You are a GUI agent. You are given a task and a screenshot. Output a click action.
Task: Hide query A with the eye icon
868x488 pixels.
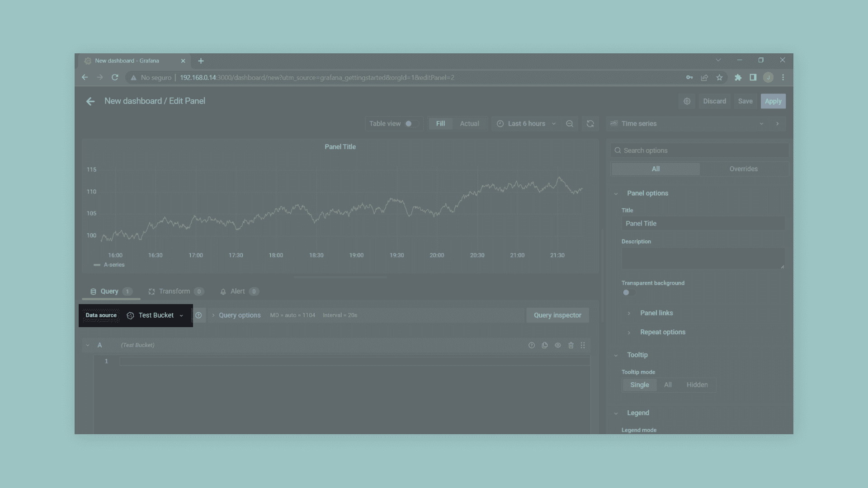click(558, 345)
